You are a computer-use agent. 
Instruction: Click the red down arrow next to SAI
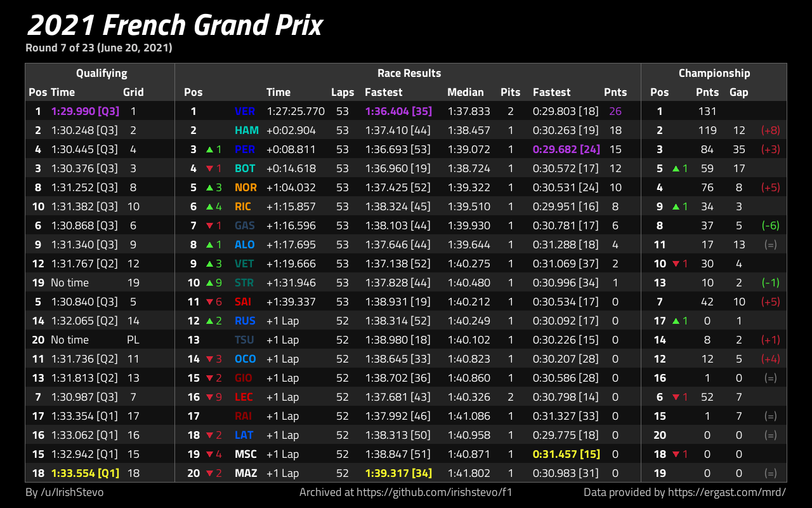[x=209, y=302]
